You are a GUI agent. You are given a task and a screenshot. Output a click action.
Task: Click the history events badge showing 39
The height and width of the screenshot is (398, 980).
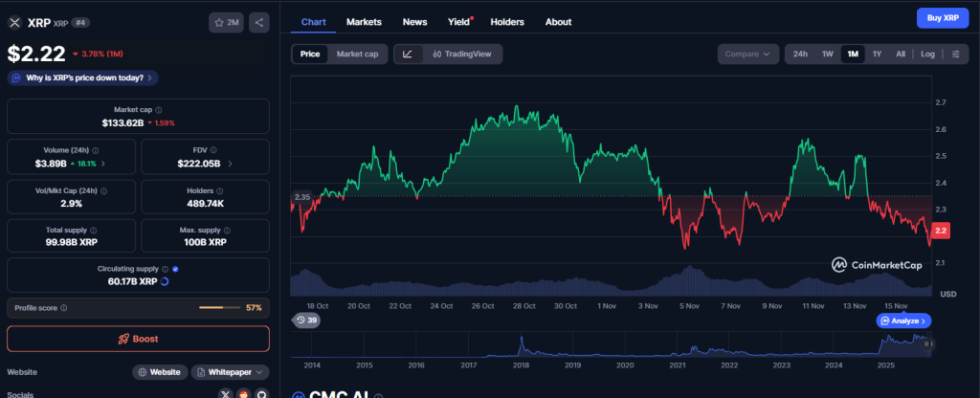click(x=306, y=321)
